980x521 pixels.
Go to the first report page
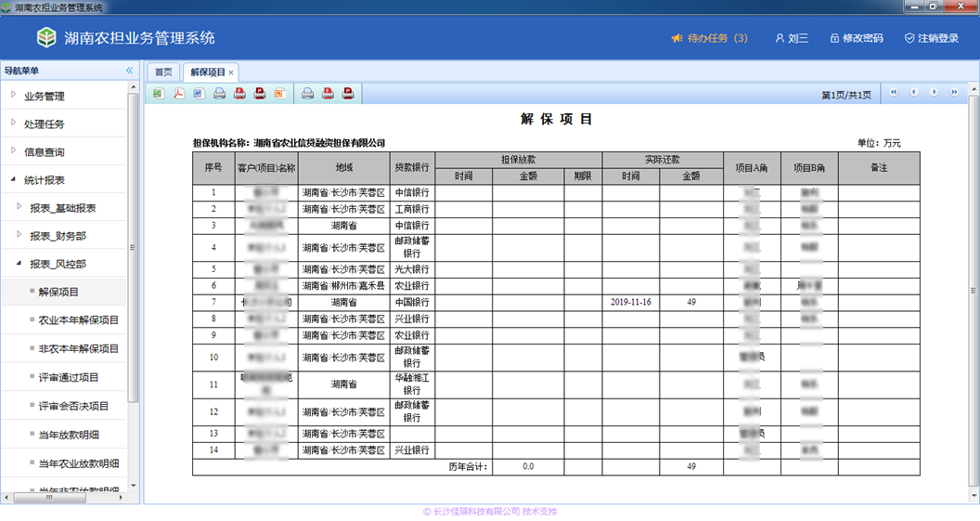pos(894,93)
